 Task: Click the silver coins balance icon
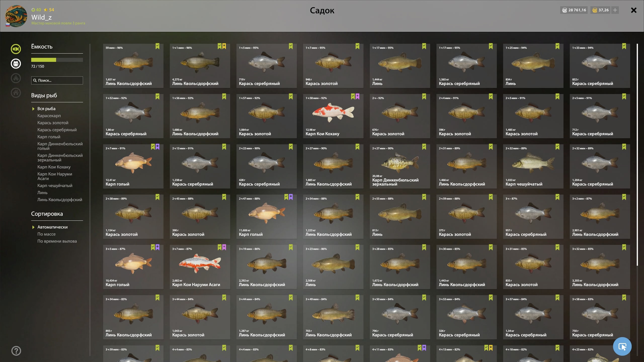point(565,10)
